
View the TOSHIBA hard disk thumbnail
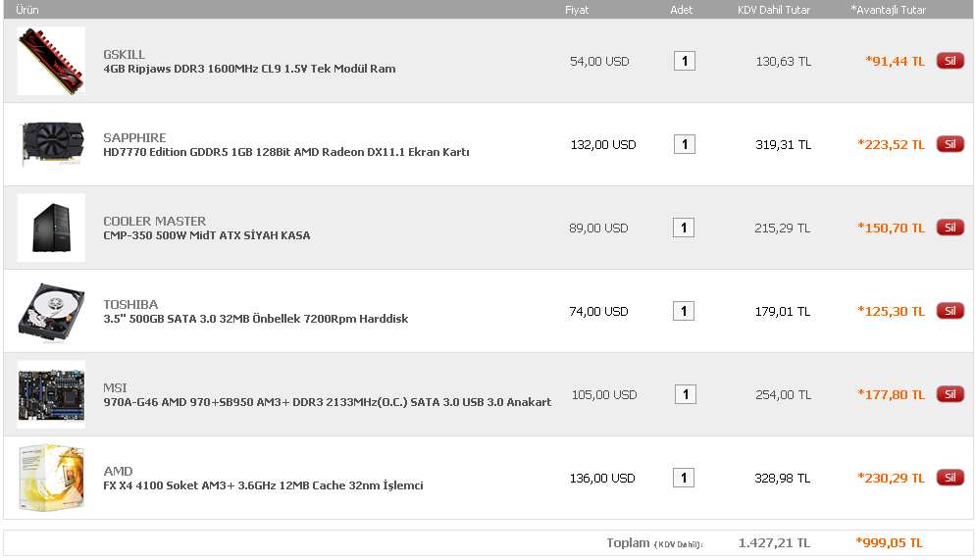(x=51, y=311)
